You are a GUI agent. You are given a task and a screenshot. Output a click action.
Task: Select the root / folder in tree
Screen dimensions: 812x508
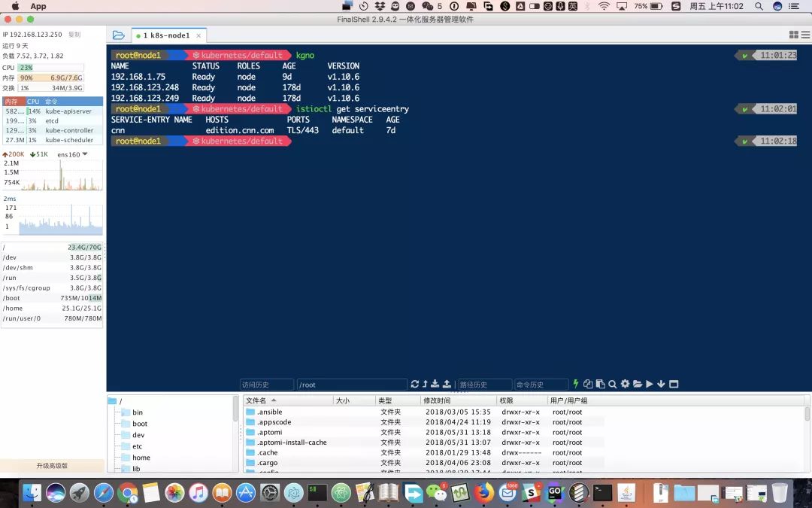tap(116, 401)
